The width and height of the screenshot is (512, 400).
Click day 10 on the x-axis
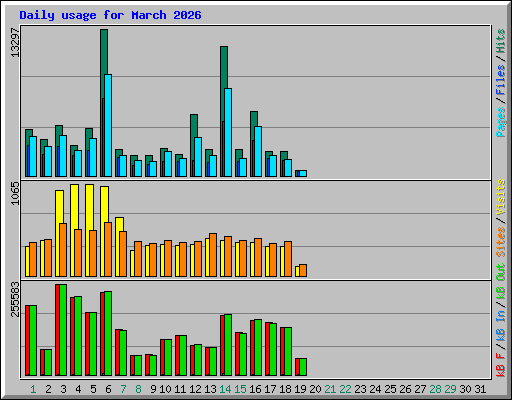[x=165, y=389]
